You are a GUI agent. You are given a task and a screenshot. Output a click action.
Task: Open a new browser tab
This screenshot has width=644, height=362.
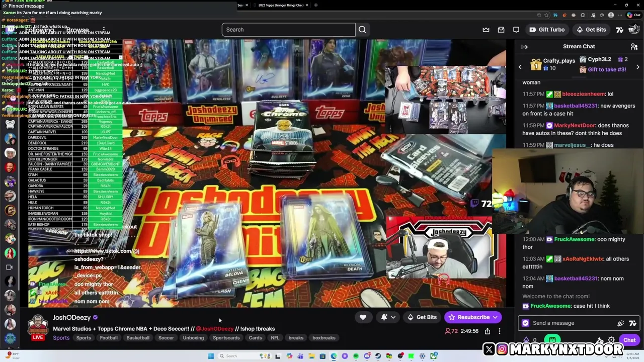pos(316,5)
